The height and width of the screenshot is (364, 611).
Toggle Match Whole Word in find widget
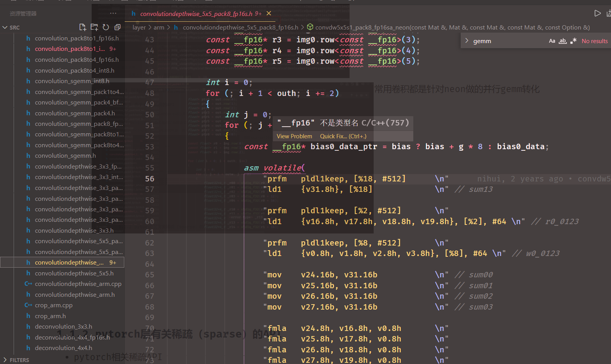(x=562, y=41)
